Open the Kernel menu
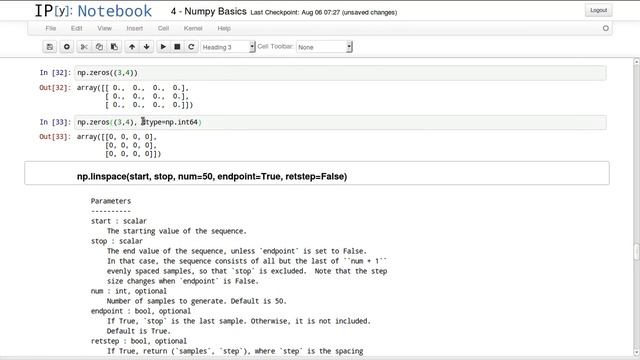This screenshot has width=640, height=360. click(193, 28)
